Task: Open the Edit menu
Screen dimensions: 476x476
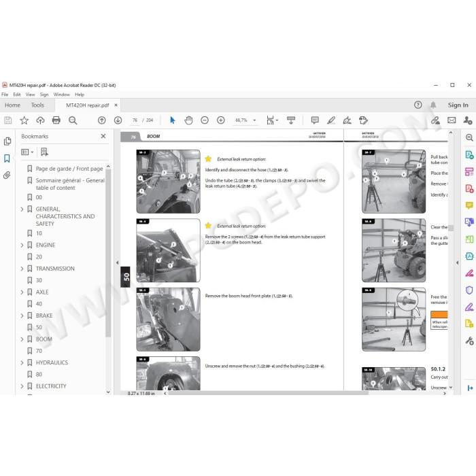Action: 17,95
